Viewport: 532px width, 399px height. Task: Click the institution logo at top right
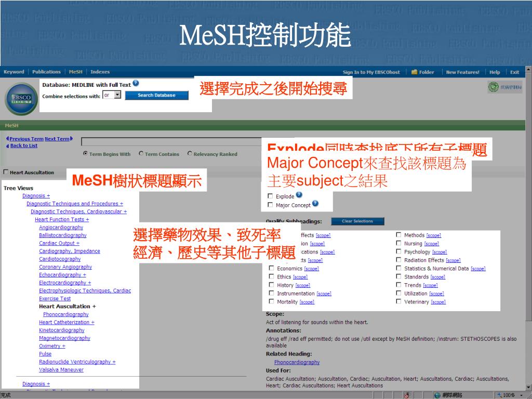click(x=505, y=87)
